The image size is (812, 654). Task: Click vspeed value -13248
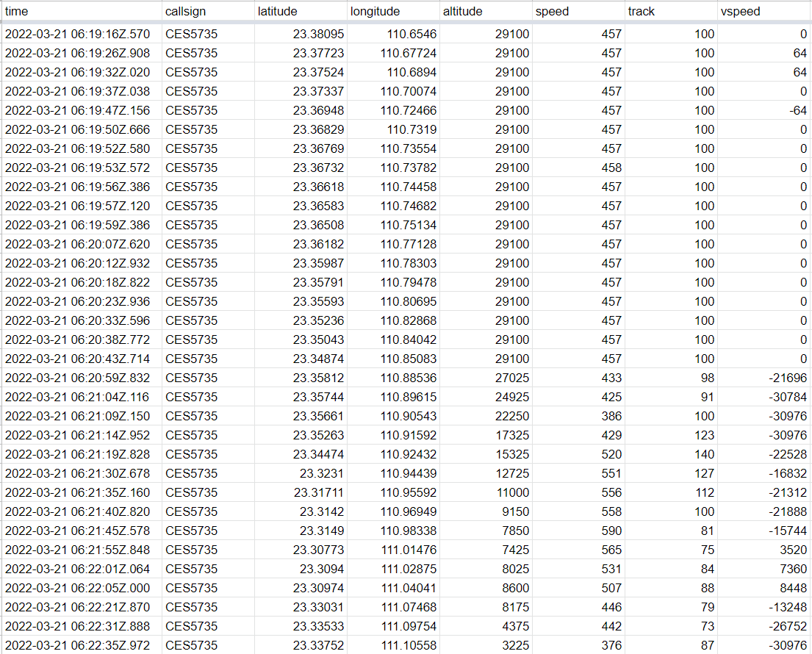click(788, 608)
